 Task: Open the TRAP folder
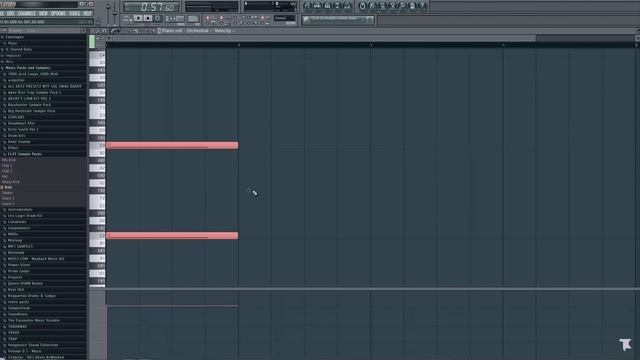pyautogui.click(x=13, y=339)
